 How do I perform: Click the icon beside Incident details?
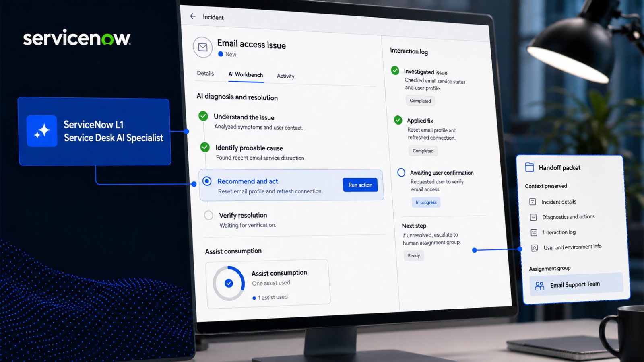click(x=533, y=202)
